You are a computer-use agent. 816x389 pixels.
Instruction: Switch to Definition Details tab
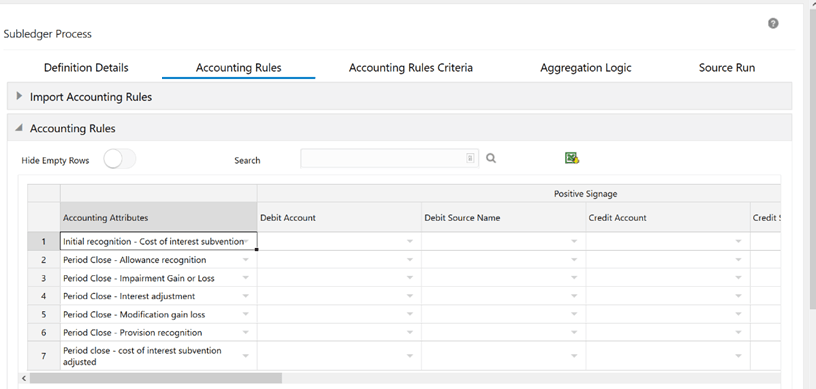[x=86, y=68]
